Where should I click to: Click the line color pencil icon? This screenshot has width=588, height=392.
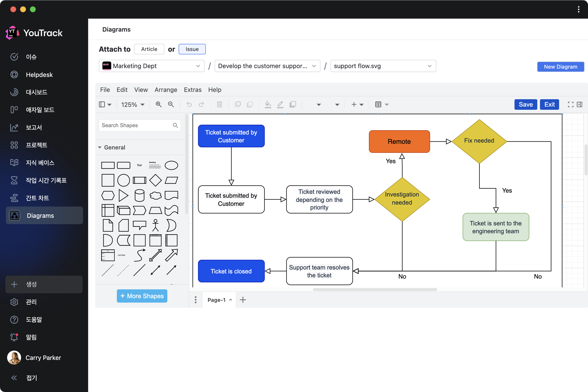[x=280, y=104]
